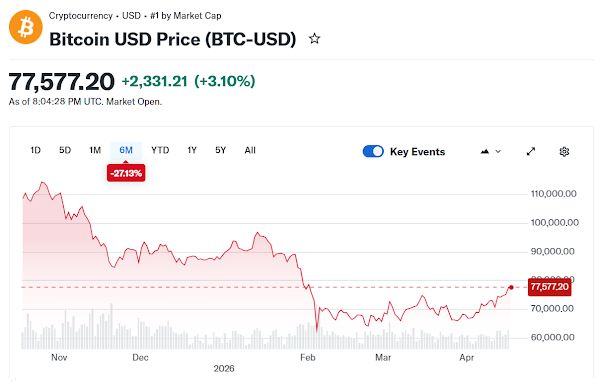Screen dimensions: 600x387
Task: Switch to the 5D range
Action: click(65, 150)
